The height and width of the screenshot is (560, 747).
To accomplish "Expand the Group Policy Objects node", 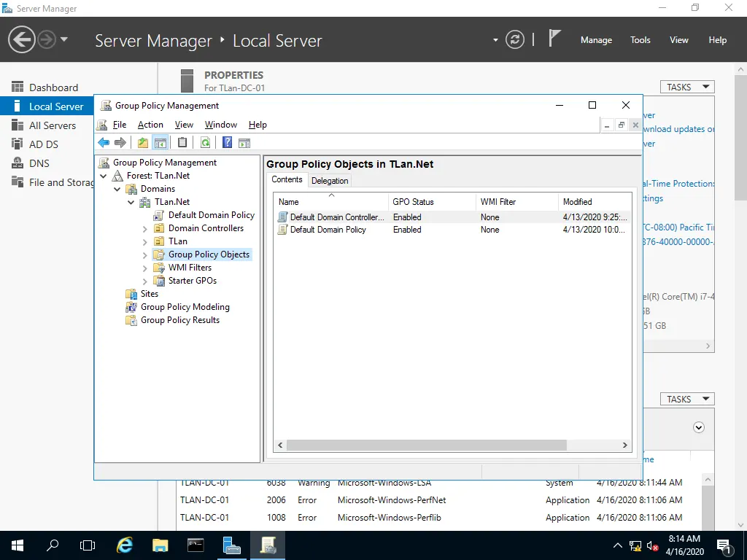I will tap(145, 254).
